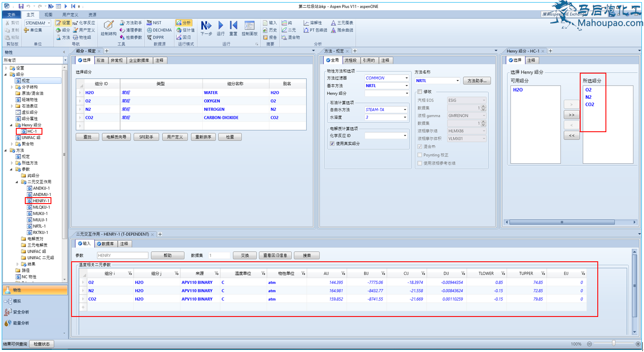Image resolution: width=644 pixels, height=352 pixels.
Task: Click the 混合物 mixture analysis icon
Action: tap(291, 37)
